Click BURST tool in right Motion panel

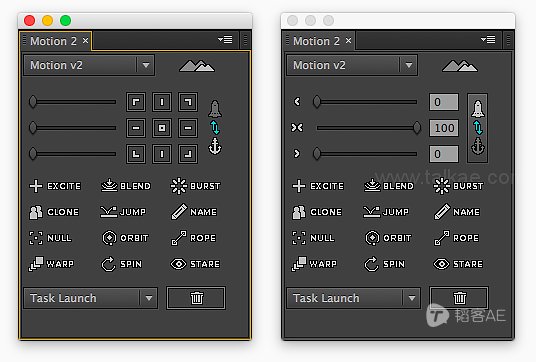[458, 186]
